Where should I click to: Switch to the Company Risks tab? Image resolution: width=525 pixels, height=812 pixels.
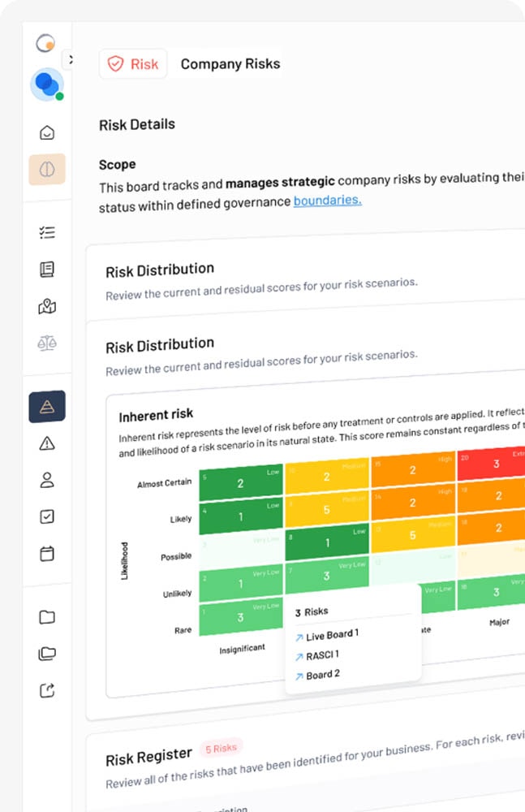point(230,64)
